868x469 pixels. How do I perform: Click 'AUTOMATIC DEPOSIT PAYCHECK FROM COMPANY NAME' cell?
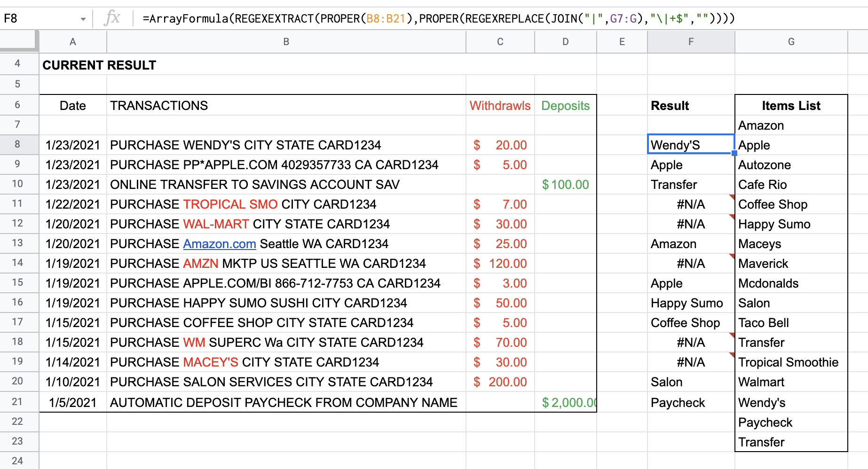(x=286, y=402)
